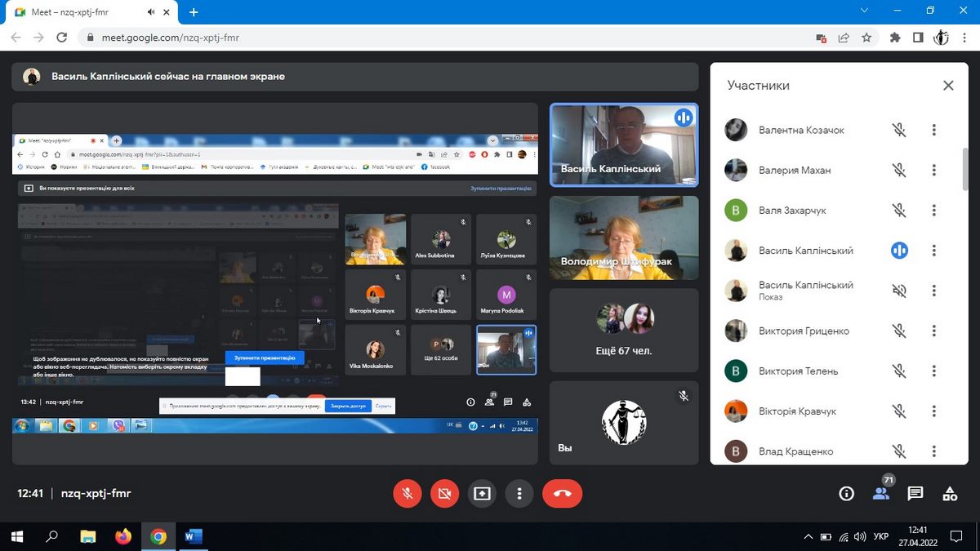Bookmark this page with star icon

[866, 38]
